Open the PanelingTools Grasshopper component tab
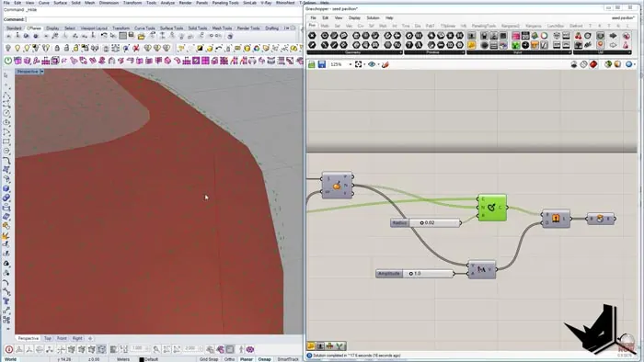The width and height of the screenshot is (644, 362). pos(484,26)
